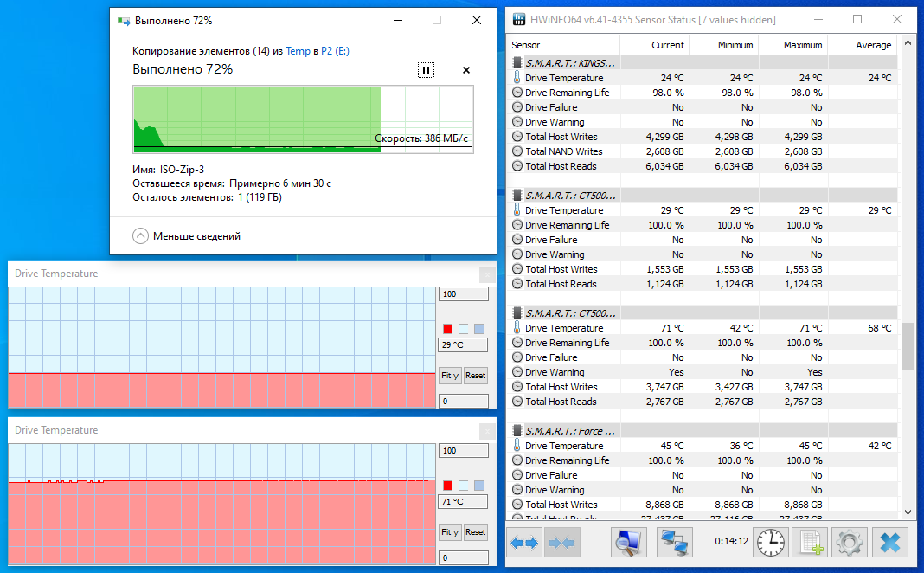This screenshot has width=924, height=573.
Task: Start logging with the report-plus icon
Action: pyautogui.click(x=810, y=542)
